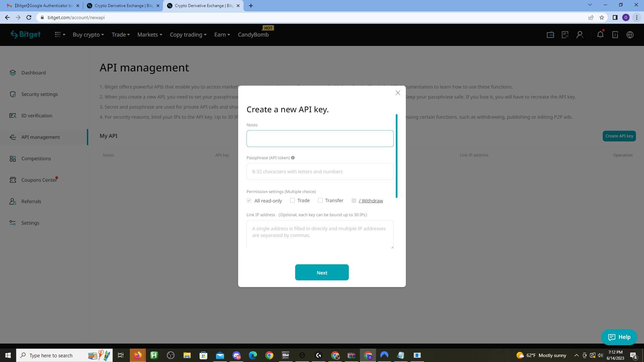Enable the Trade permission checkbox

coord(292,200)
